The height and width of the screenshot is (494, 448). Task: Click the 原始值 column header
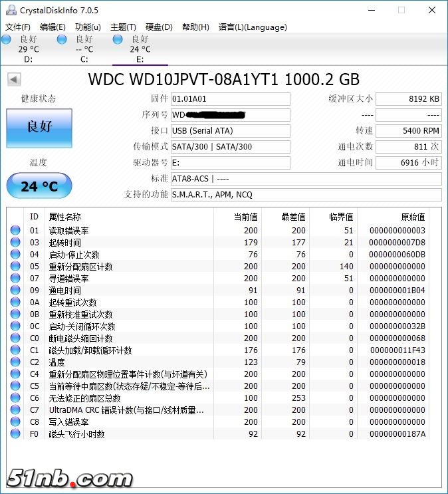pos(413,217)
